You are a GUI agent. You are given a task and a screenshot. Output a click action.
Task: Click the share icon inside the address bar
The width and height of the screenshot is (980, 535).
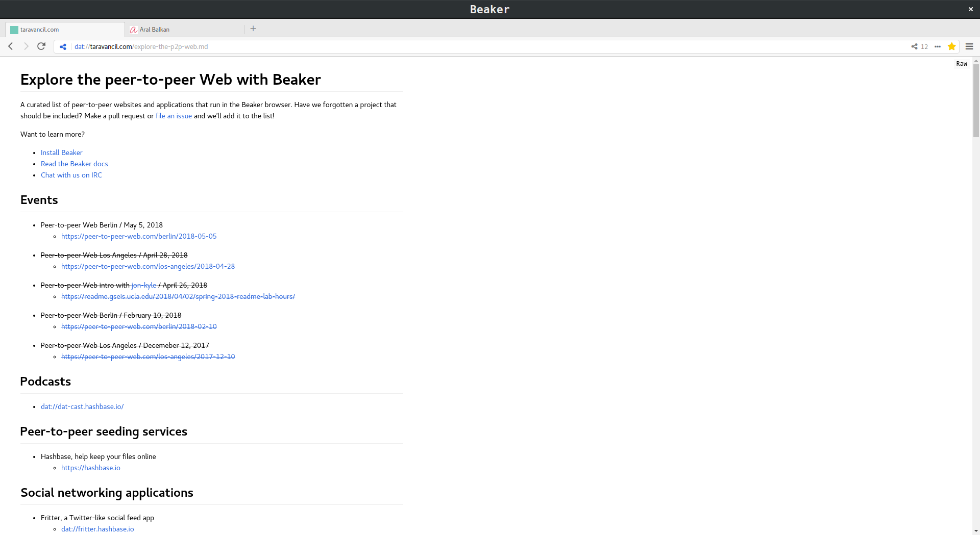pyautogui.click(x=62, y=46)
